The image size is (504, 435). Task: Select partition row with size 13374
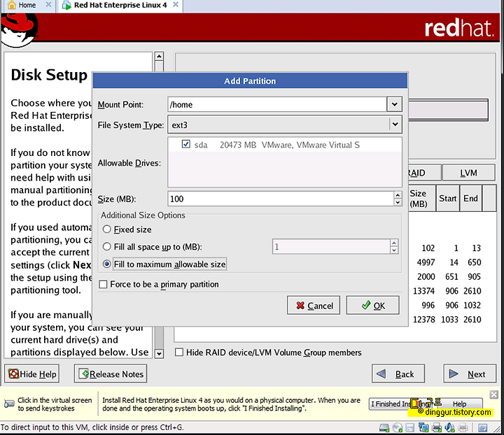click(452, 291)
